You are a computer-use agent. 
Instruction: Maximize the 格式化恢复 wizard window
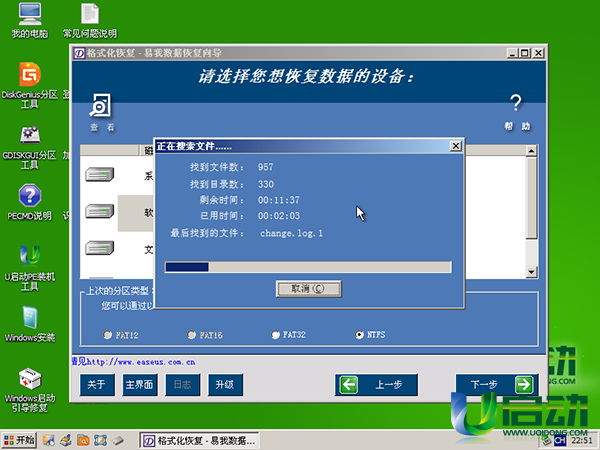(x=525, y=53)
